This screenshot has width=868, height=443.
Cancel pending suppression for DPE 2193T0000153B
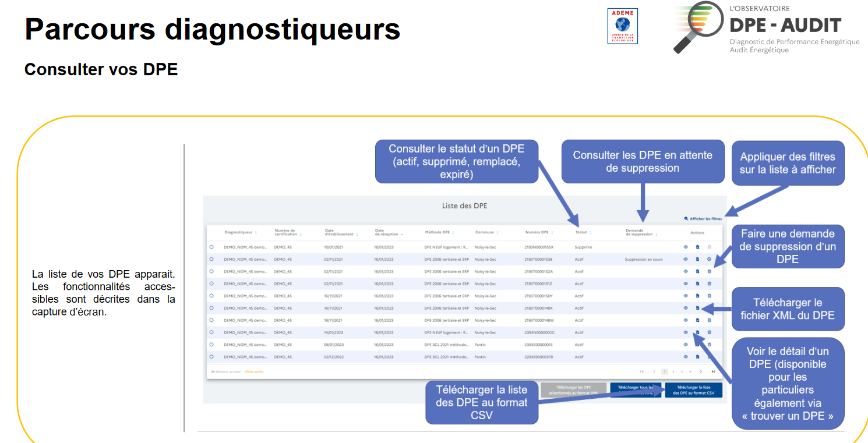click(x=709, y=259)
